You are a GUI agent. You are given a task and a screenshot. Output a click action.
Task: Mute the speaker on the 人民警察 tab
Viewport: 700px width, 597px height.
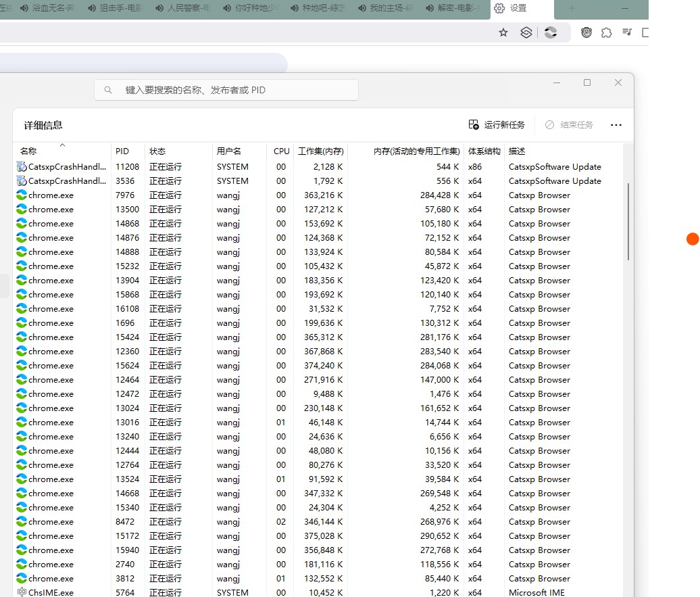click(159, 8)
